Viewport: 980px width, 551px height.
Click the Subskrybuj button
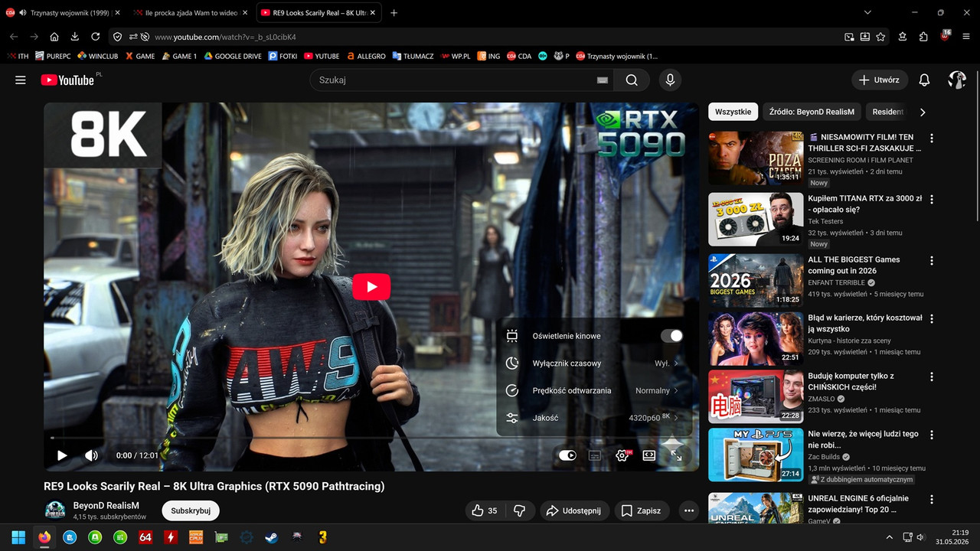[191, 510]
